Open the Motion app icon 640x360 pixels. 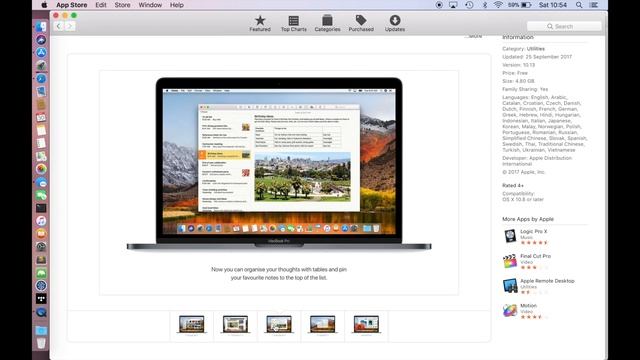coord(510,311)
